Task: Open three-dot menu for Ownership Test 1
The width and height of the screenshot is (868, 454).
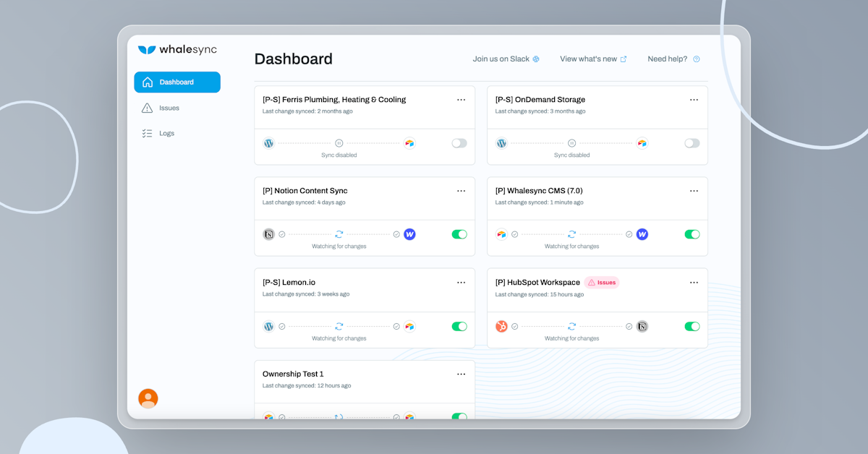Action: point(461,374)
